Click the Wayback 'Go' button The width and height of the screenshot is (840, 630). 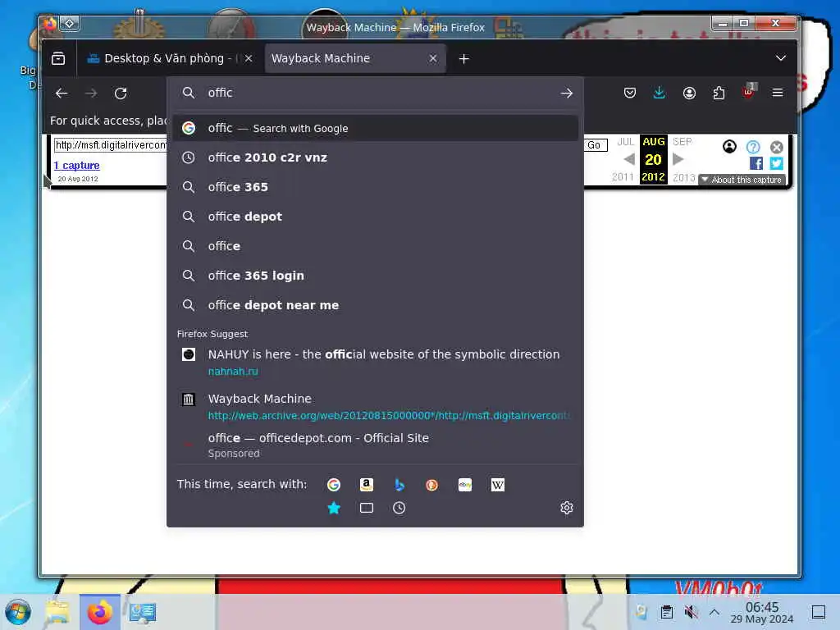tap(594, 145)
